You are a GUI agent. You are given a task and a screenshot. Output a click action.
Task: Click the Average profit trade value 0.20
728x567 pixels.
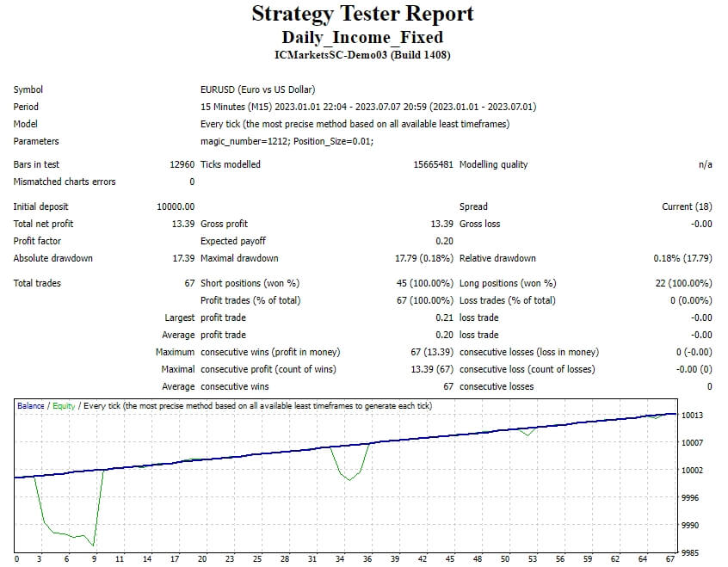click(x=444, y=335)
